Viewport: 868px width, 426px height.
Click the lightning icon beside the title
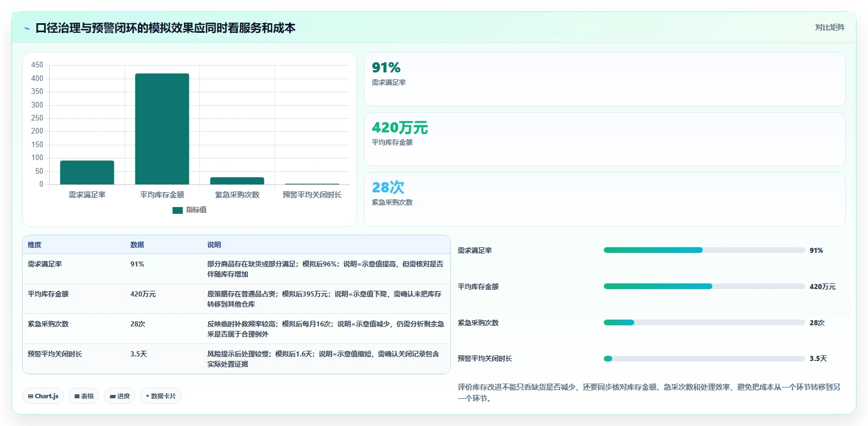27,28
